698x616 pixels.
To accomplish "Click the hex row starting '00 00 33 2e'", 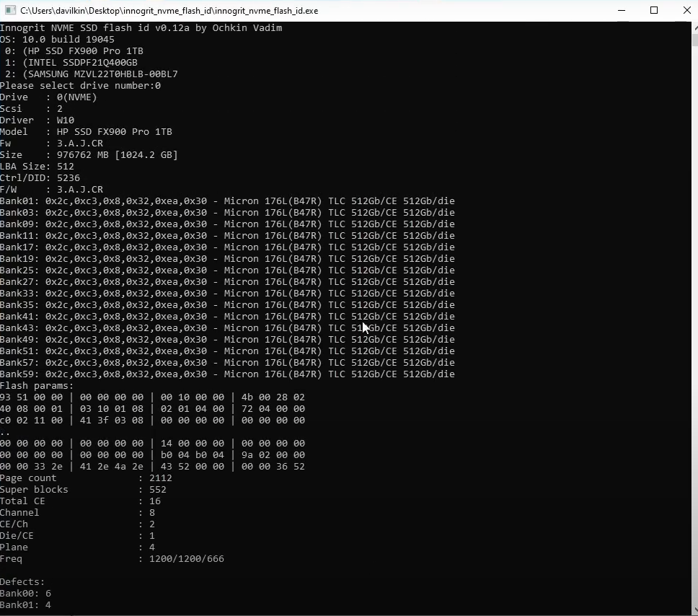I will 152,467.
